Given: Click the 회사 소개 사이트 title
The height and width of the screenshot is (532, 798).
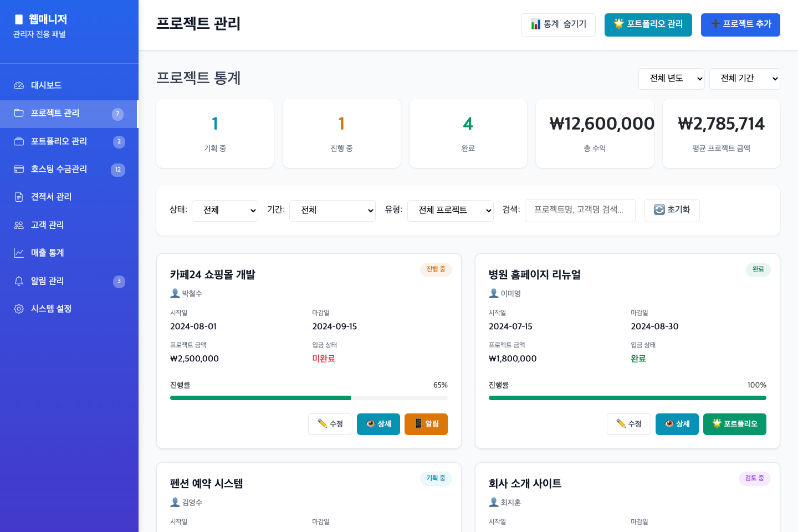Looking at the screenshot, I should point(525,484).
